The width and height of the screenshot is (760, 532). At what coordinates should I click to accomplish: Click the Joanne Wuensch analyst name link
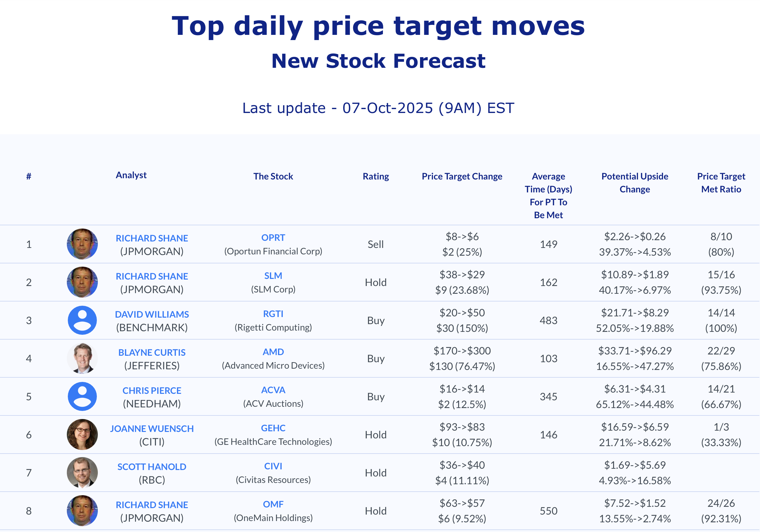coord(152,428)
